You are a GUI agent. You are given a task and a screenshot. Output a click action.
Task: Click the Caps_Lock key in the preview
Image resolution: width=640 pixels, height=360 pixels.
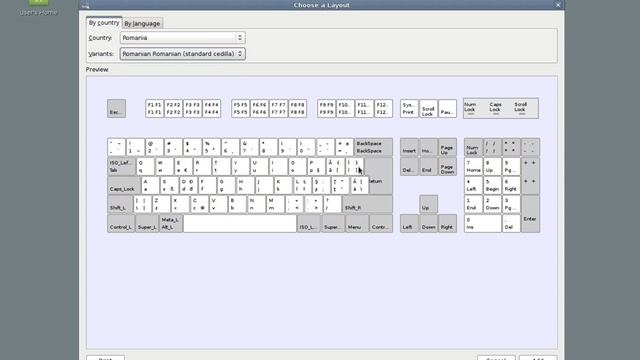(124, 186)
